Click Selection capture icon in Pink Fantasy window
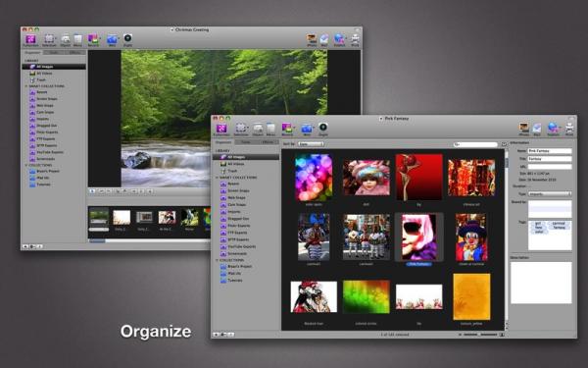Screen dimensions: 588x368 pos(241,128)
